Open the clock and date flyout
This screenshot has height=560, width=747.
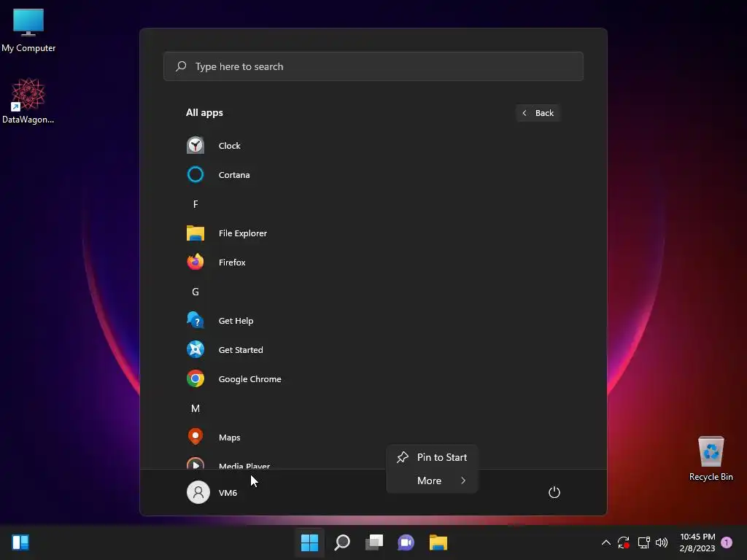[697, 542]
